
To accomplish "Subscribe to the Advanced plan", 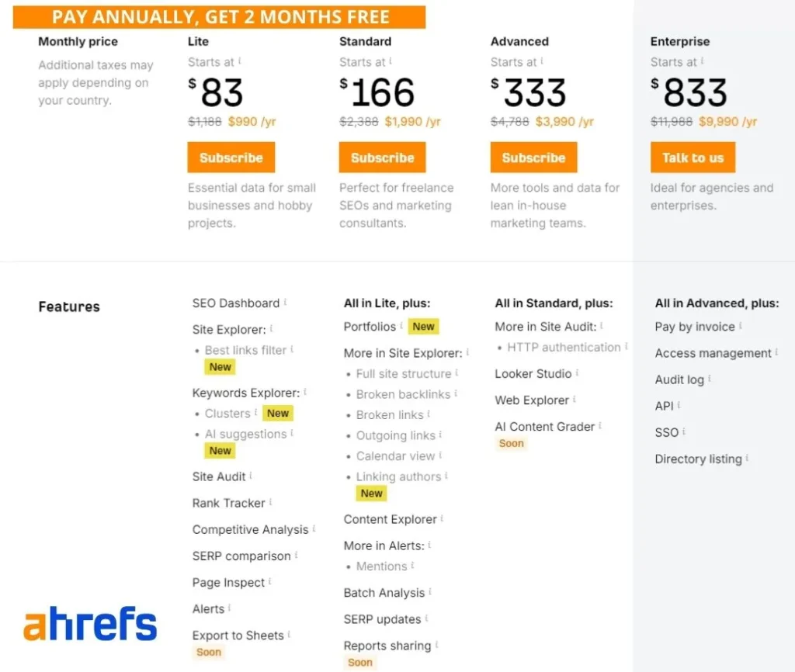I will click(x=533, y=158).
